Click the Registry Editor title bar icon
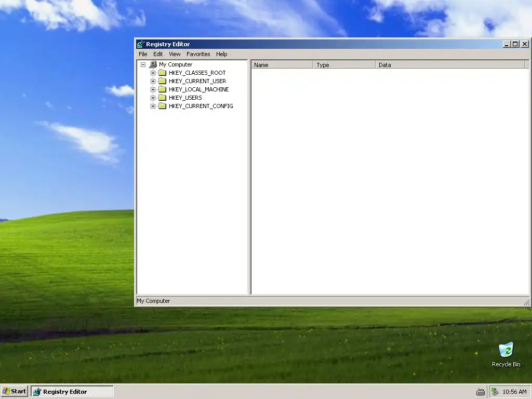The height and width of the screenshot is (399, 532). click(140, 44)
